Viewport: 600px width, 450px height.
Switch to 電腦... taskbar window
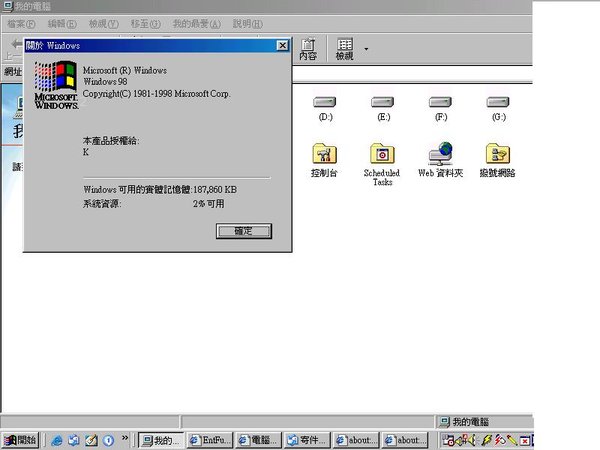(259, 440)
